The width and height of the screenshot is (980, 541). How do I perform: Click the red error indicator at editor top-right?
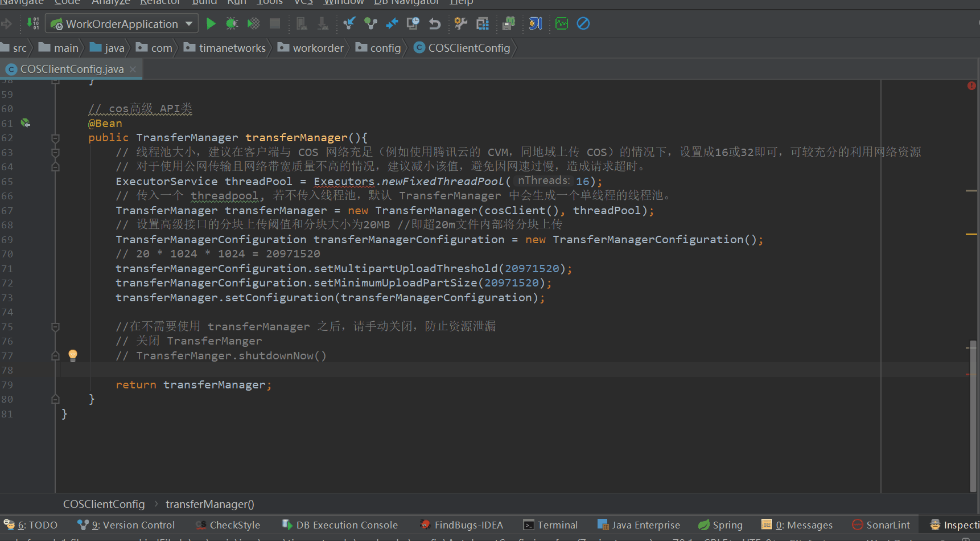coord(971,85)
